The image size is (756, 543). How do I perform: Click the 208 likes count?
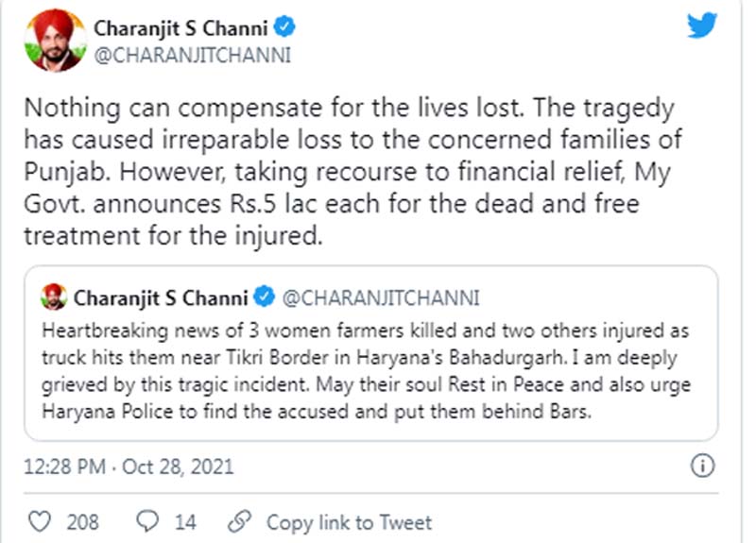82,522
